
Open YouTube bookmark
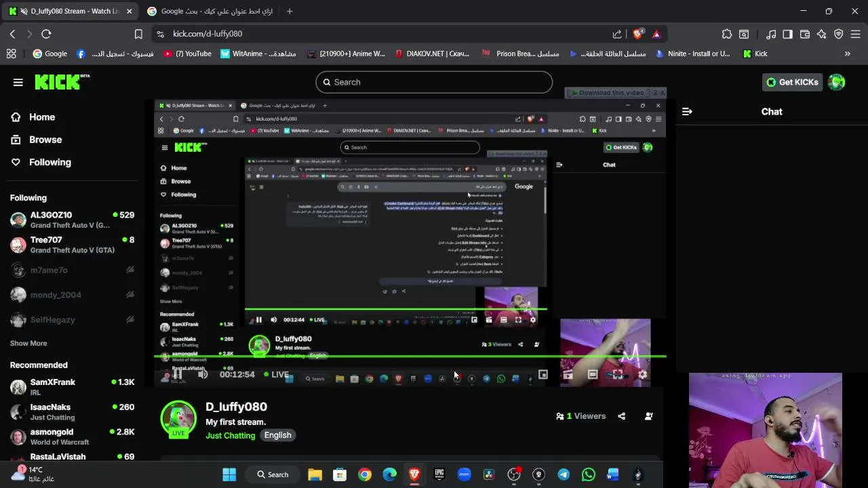pos(188,54)
